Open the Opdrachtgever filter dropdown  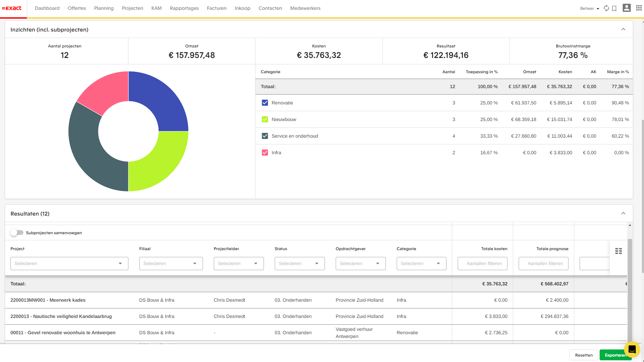(361, 263)
